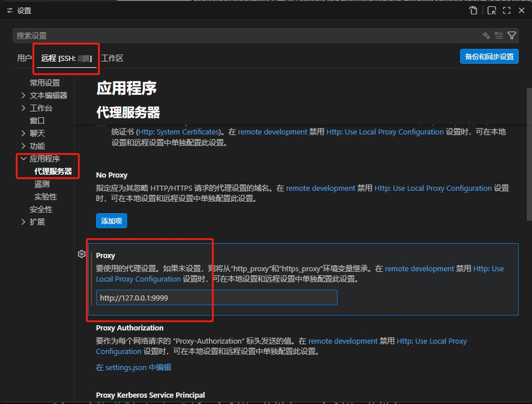Click the 代理服务器 section heading
Image resolution: width=532 pixels, height=404 pixels.
tap(128, 112)
